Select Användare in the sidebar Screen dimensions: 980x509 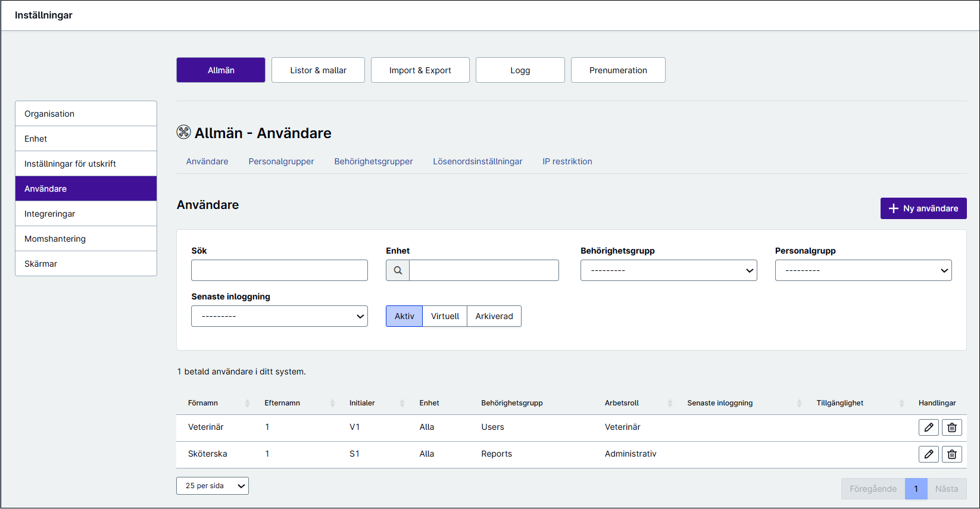click(x=86, y=189)
